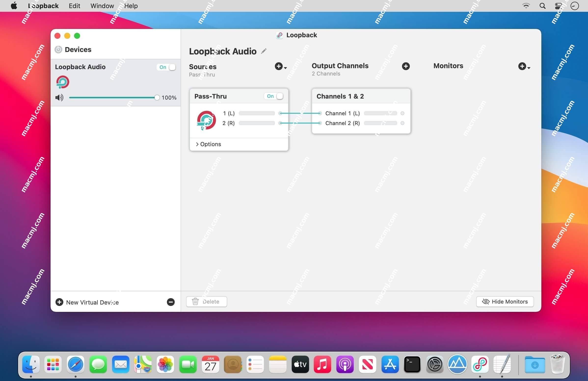
Task: Click the add Sources button
Action: 279,66
